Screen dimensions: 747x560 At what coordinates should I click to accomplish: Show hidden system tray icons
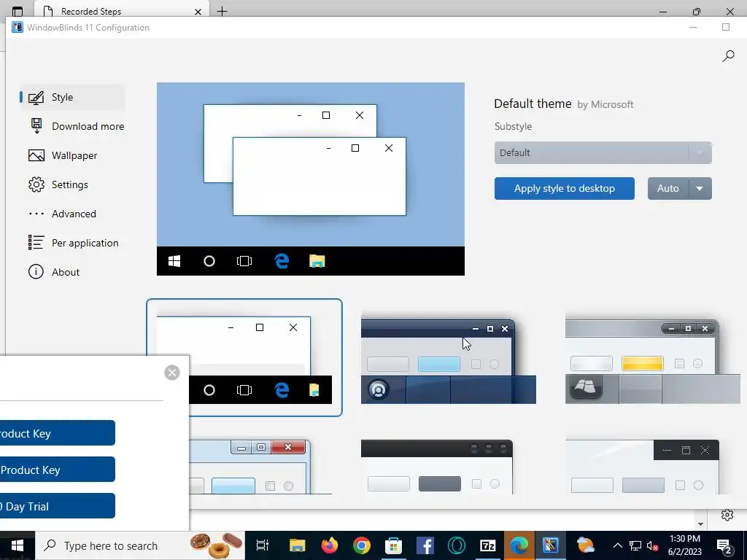[617, 545]
